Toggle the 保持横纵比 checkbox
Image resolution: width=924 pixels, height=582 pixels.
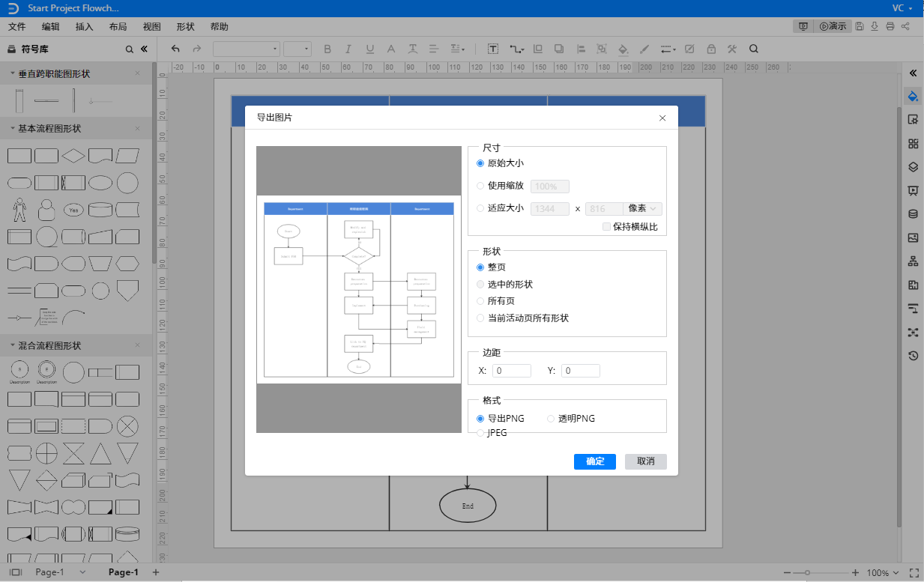coord(607,226)
